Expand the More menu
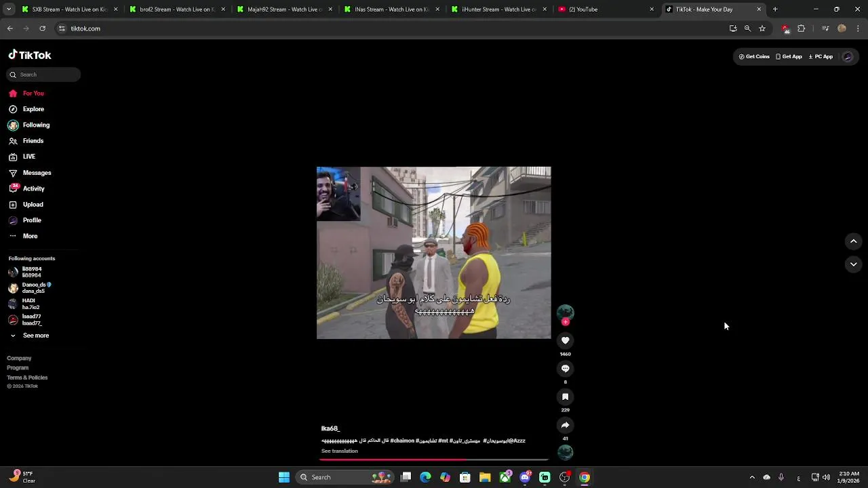Image resolution: width=868 pixels, height=488 pixels. [23, 236]
